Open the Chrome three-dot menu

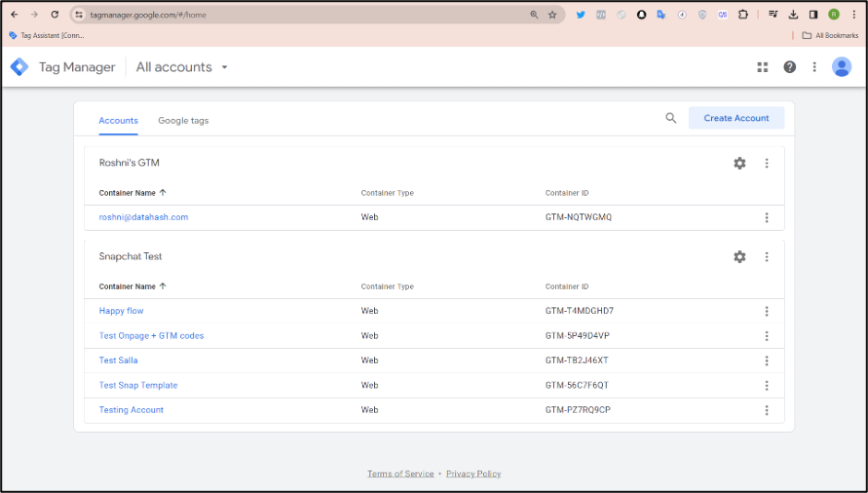tap(854, 15)
